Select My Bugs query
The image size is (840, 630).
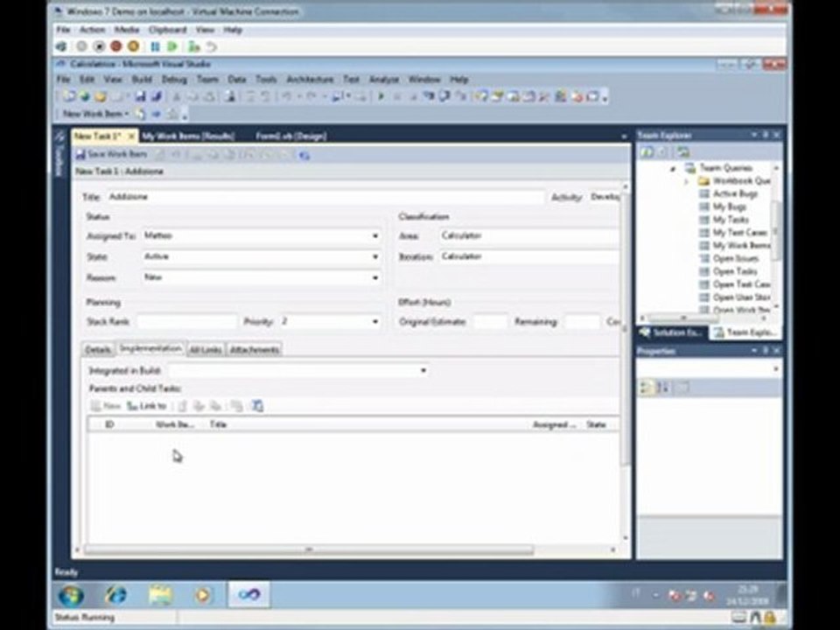click(x=729, y=206)
